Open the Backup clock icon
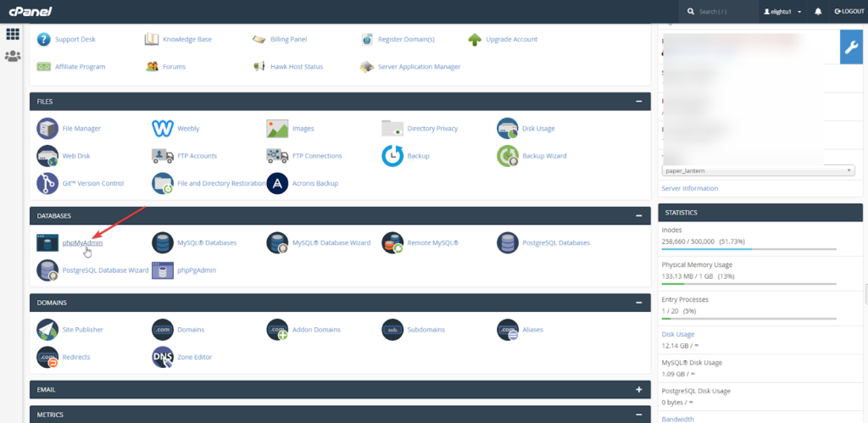Image resolution: width=868 pixels, height=423 pixels. (392, 156)
